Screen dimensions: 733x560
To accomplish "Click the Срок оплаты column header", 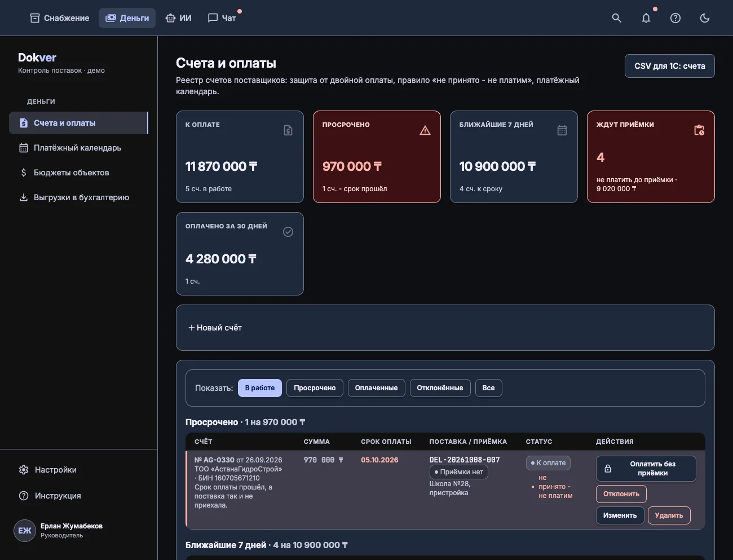I will point(386,442).
